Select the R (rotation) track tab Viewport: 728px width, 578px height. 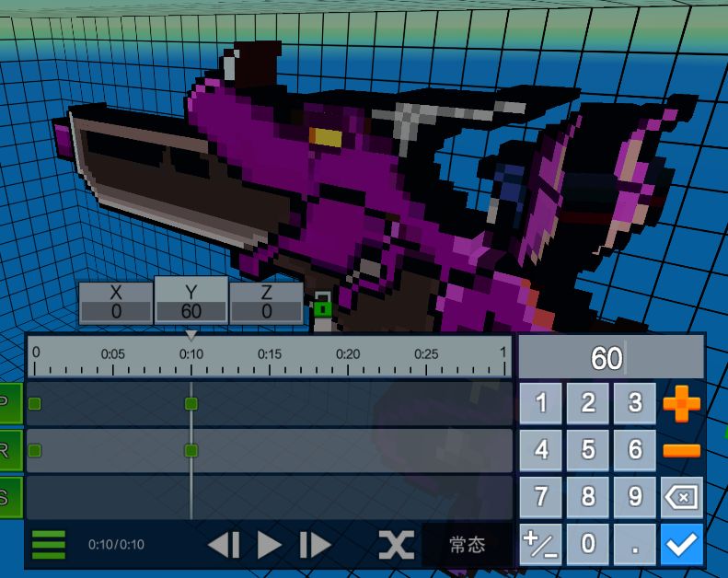click(10, 450)
